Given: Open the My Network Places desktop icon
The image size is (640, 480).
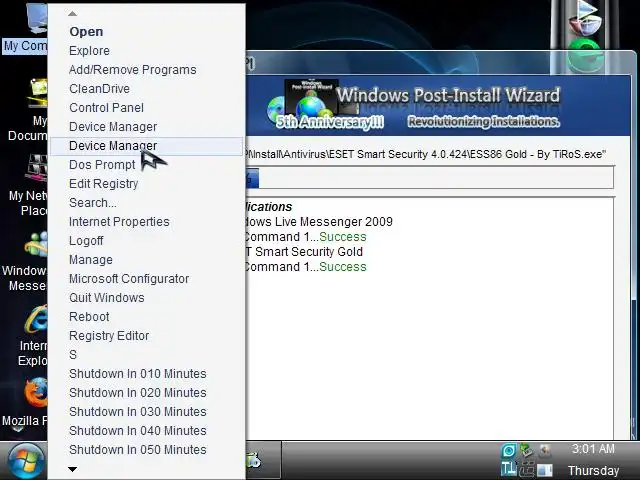Looking at the screenshot, I should click(37, 168).
